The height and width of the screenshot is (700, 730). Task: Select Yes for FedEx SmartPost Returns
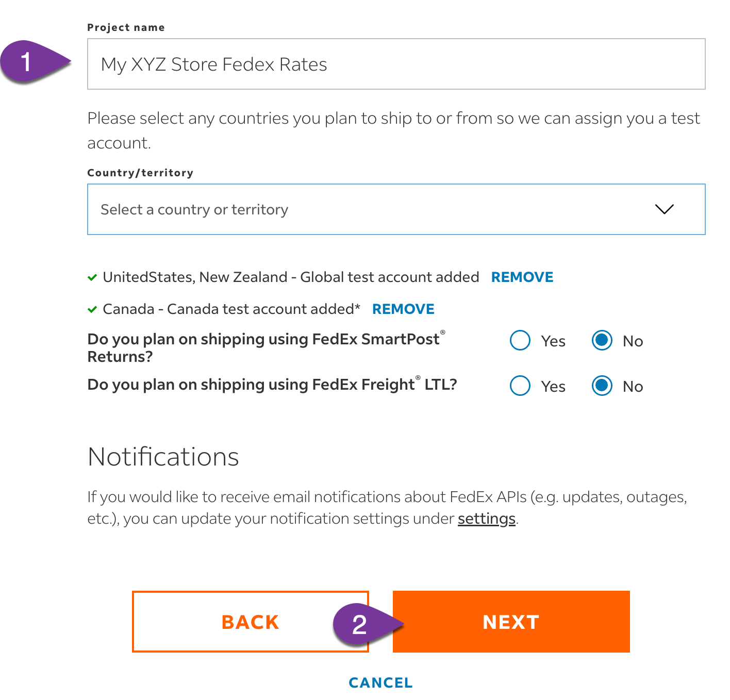[520, 340]
